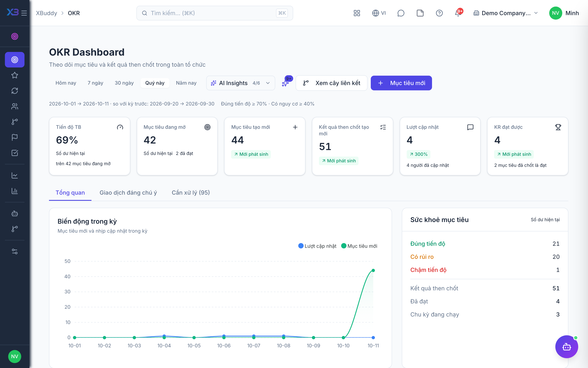Go to XBuddy in the breadcrumb
This screenshot has width=588, height=368.
coord(46,13)
